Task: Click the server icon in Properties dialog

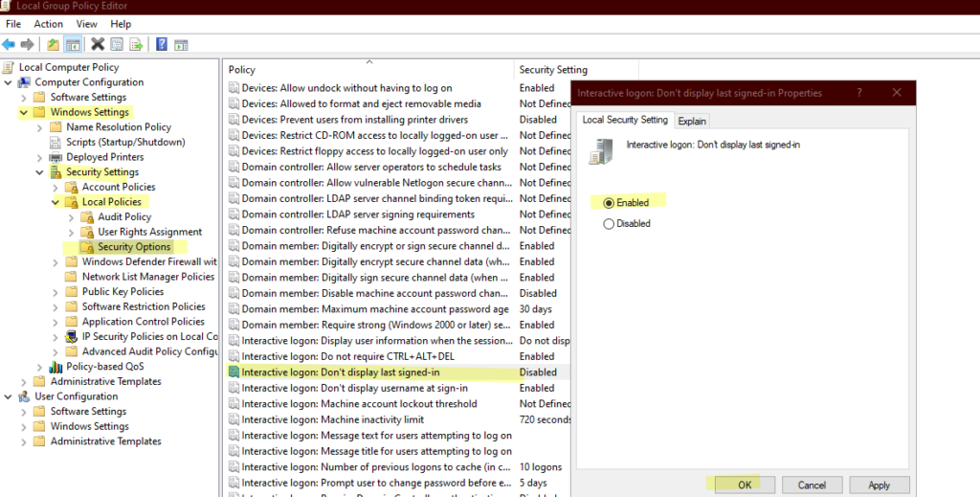Action: pos(601,152)
